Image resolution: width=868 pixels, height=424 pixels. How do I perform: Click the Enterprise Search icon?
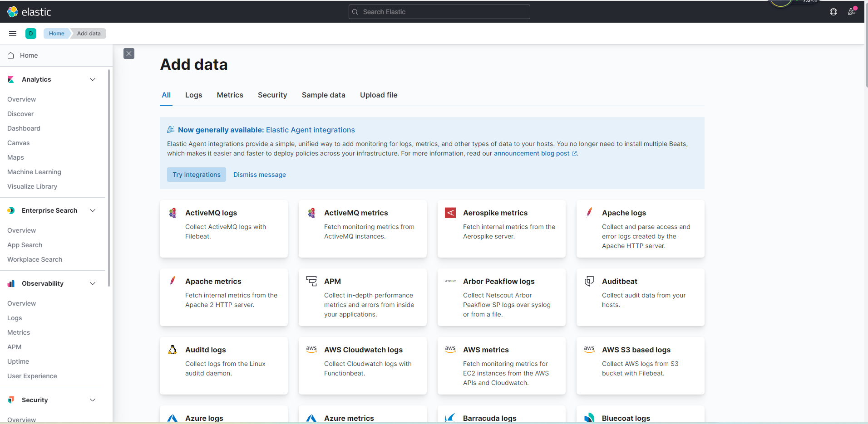click(x=11, y=210)
